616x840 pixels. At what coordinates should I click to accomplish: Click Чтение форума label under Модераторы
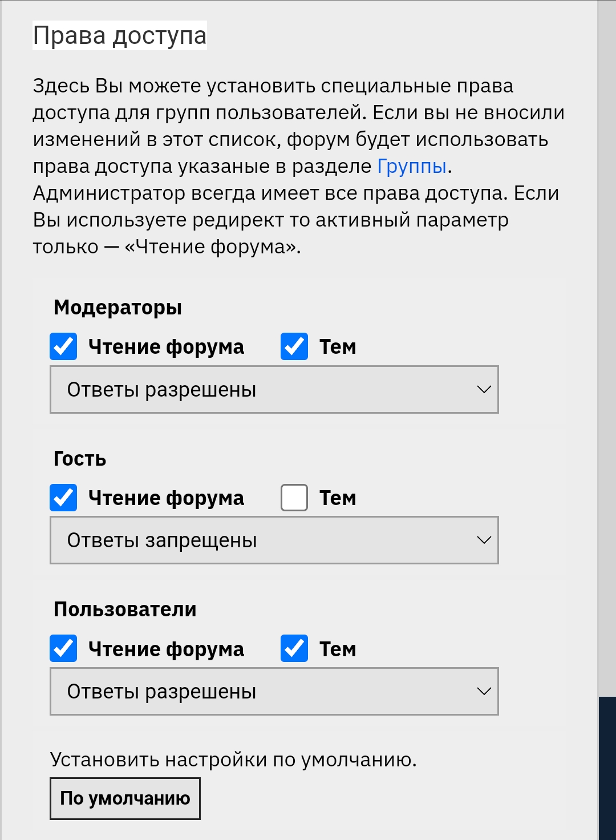[166, 347]
